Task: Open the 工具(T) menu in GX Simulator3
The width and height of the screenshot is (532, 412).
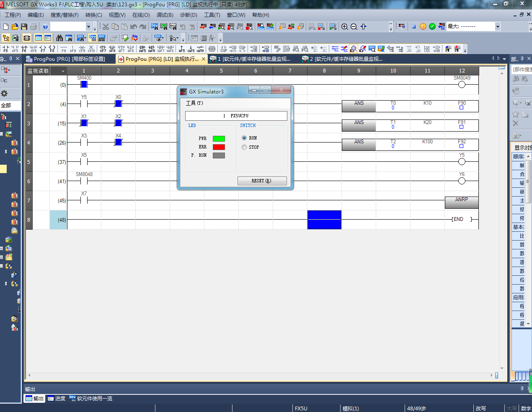Action: [x=194, y=103]
